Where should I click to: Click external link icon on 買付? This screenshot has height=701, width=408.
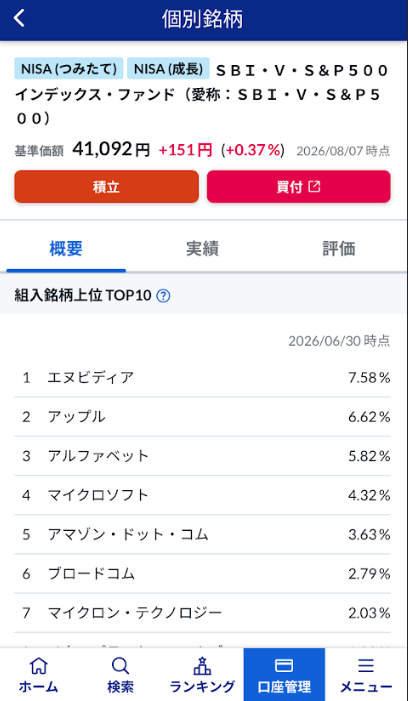(315, 186)
